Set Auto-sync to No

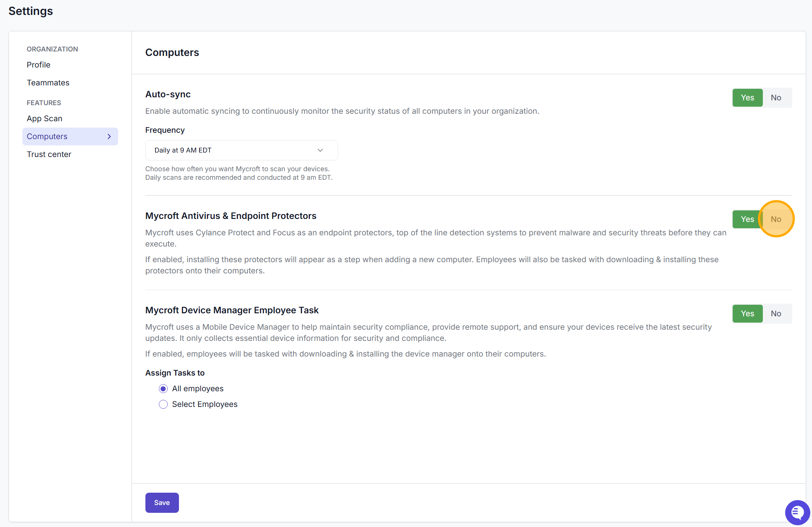point(776,98)
